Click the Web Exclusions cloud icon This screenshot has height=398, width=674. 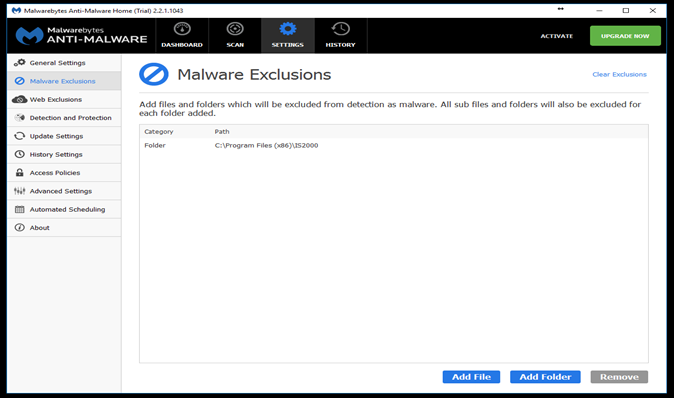click(19, 99)
